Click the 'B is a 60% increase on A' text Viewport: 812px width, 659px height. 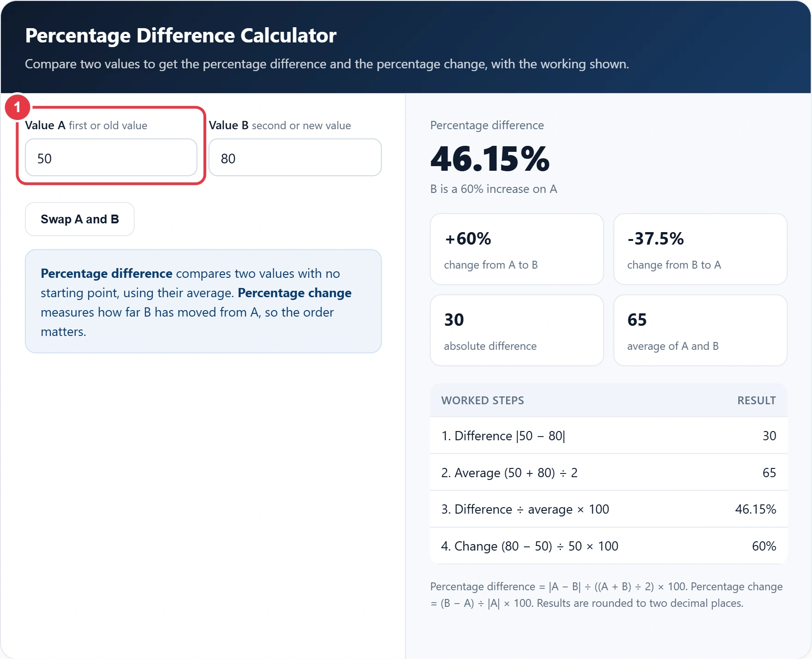(494, 189)
